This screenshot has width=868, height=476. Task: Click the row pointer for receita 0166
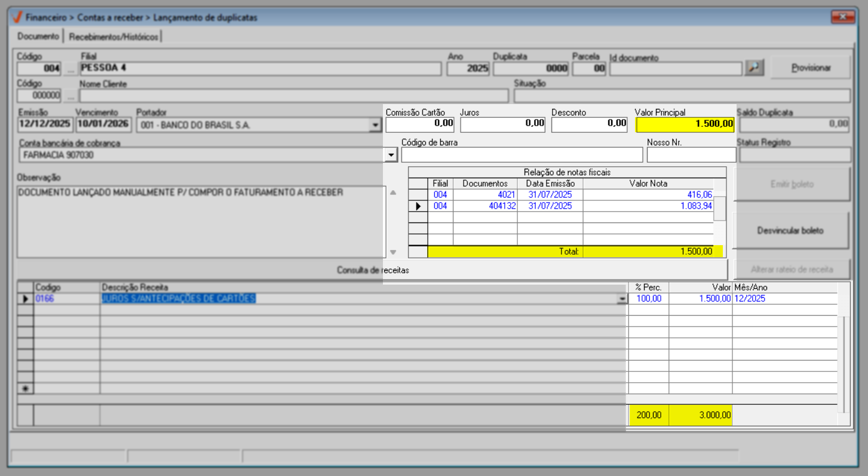tap(25, 299)
